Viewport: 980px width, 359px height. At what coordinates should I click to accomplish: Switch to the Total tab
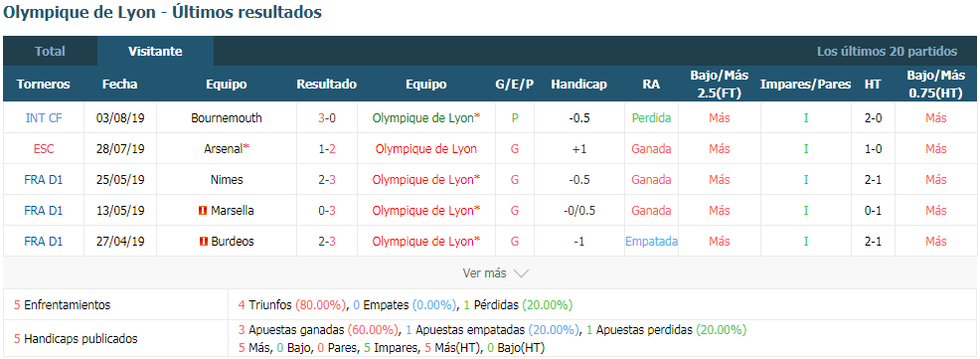pyautogui.click(x=50, y=52)
